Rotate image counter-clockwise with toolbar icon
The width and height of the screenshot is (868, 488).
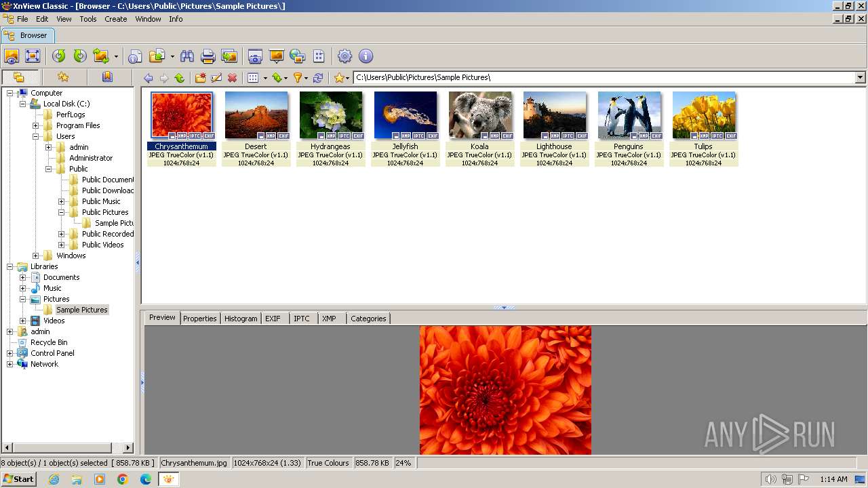[x=59, y=56]
